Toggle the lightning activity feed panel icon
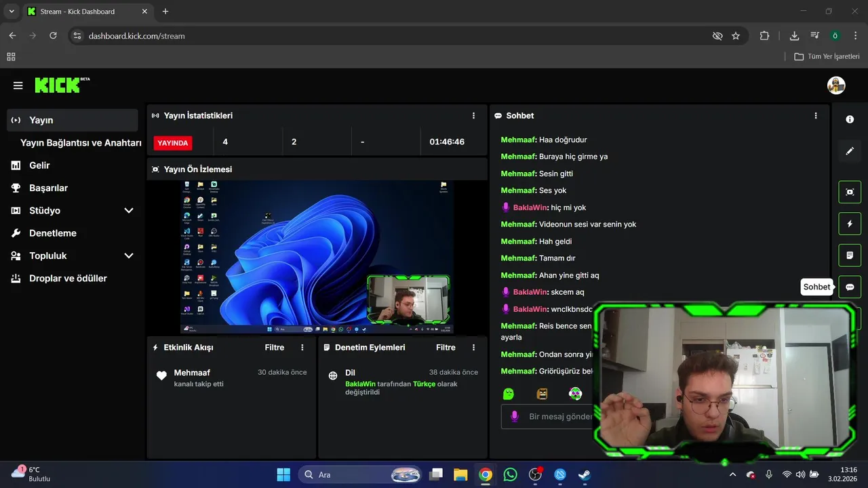868x488 pixels. click(850, 224)
